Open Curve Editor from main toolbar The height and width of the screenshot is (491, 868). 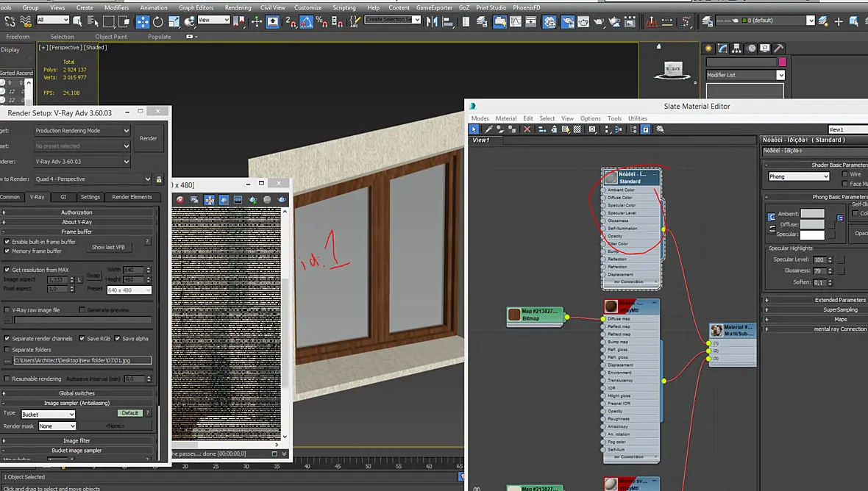click(516, 21)
